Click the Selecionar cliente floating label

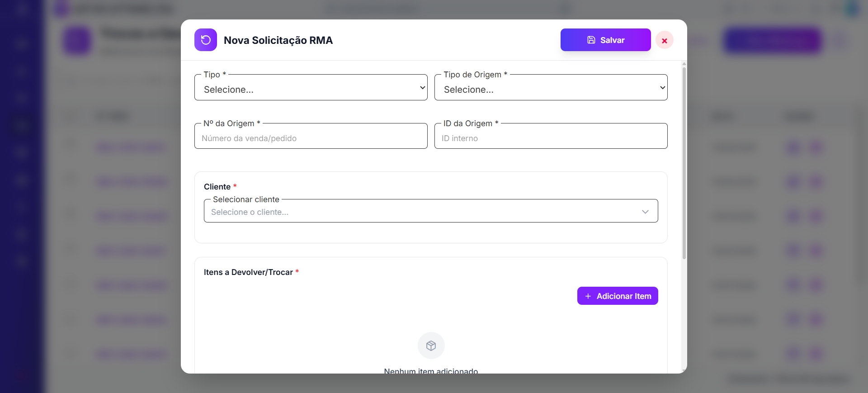246,199
